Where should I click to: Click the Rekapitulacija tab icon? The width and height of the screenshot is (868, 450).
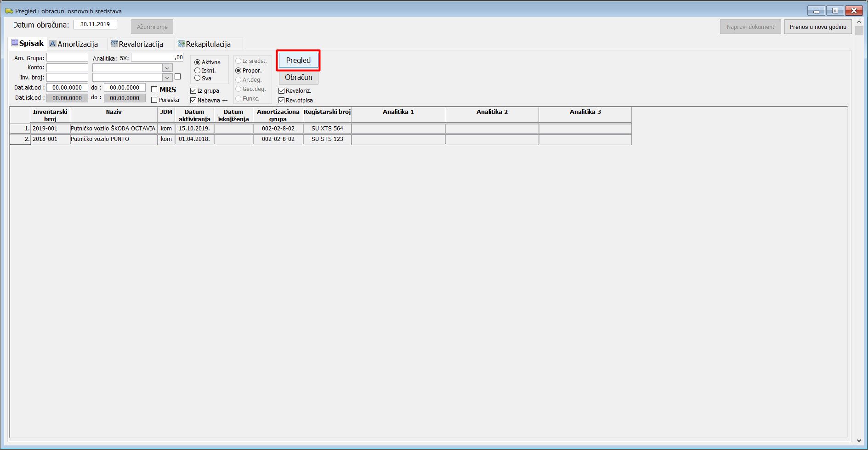pos(182,44)
